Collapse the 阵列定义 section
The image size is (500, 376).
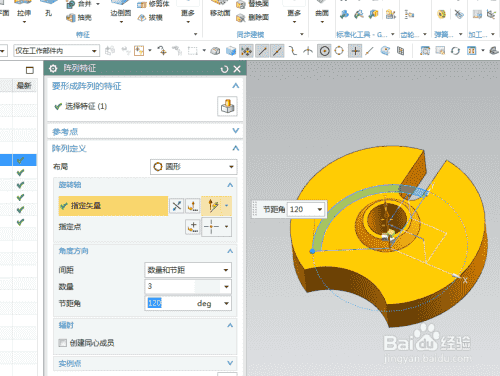click(x=236, y=148)
